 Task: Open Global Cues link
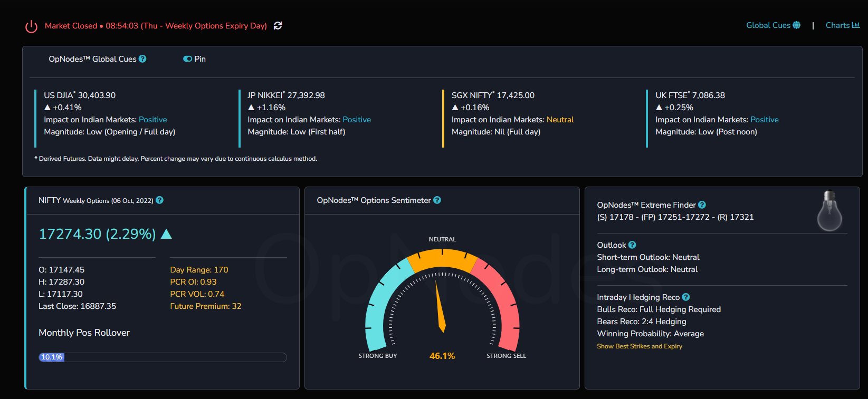(773, 25)
